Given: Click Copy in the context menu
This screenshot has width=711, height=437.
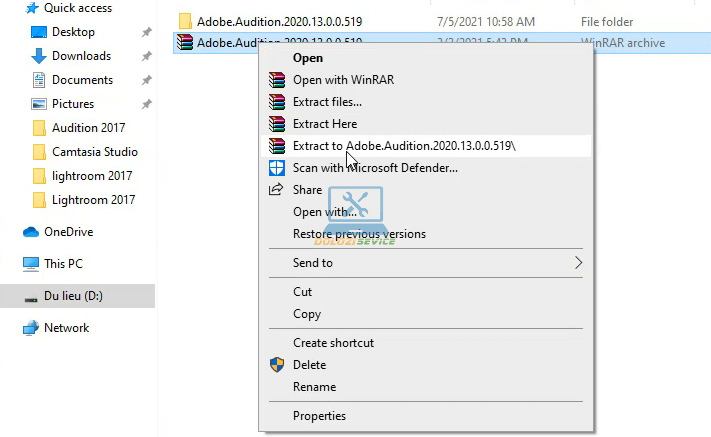Looking at the screenshot, I should coord(307,314).
